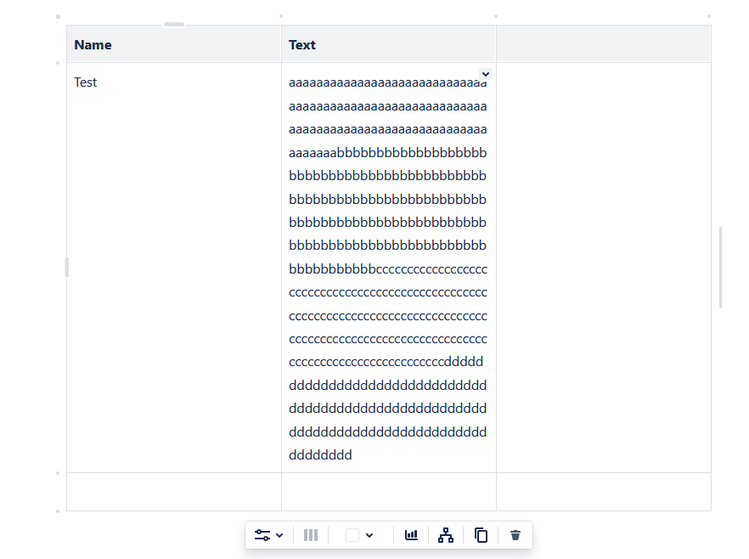Click the line starting 'aaaaaaabbbb'
The image size is (749, 559).
(388, 153)
